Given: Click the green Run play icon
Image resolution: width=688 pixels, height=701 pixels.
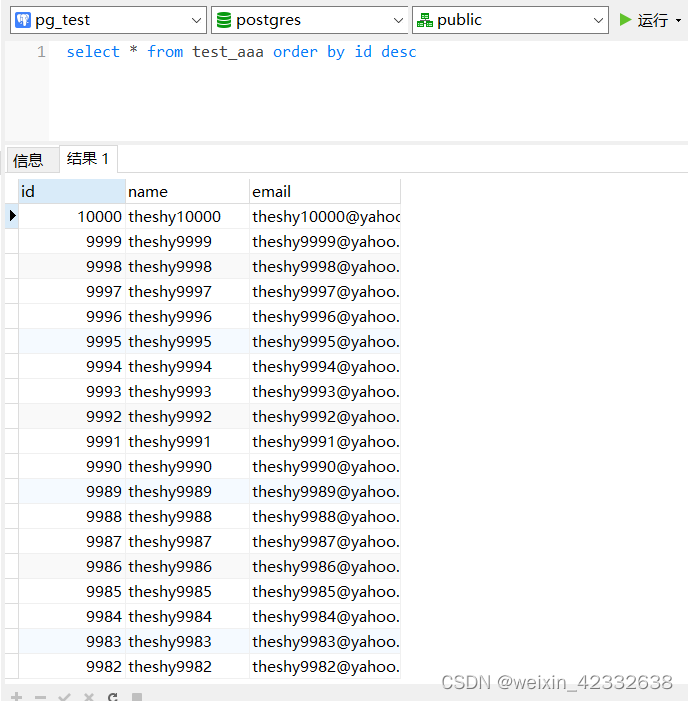Looking at the screenshot, I should [625, 20].
